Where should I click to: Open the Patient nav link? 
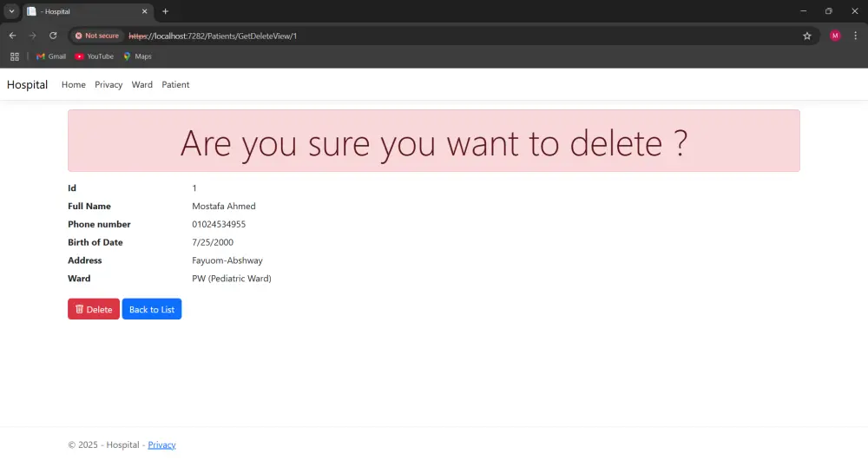tap(175, 85)
